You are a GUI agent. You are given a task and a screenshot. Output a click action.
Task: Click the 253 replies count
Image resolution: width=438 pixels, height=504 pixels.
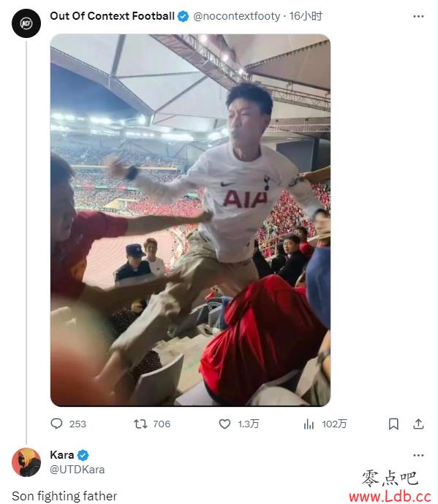click(78, 424)
